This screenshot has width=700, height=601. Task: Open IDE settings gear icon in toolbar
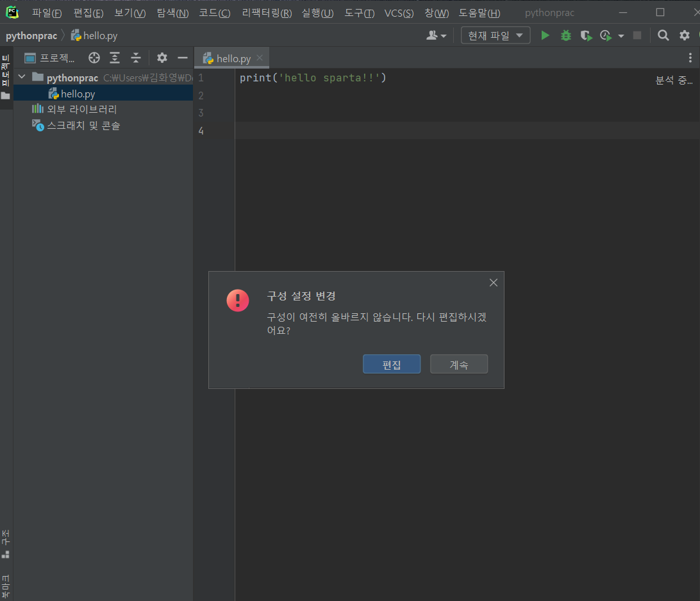point(685,36)
